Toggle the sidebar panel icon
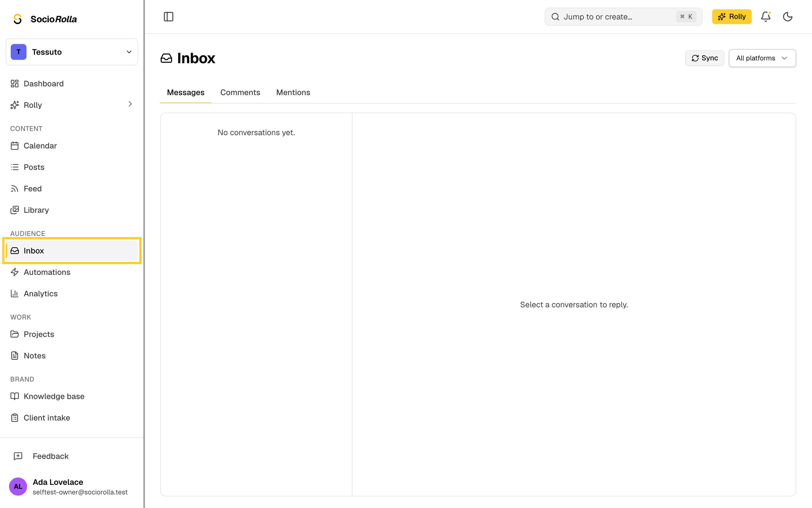The height and width of the screenshot is (508, 812). (168, 16)
